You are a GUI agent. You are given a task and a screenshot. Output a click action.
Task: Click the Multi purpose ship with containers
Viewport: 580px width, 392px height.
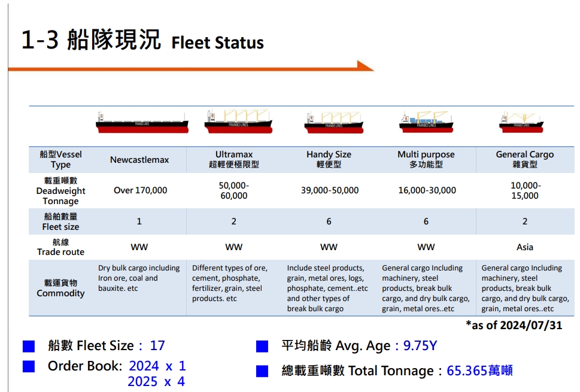(x=426, y=122)
